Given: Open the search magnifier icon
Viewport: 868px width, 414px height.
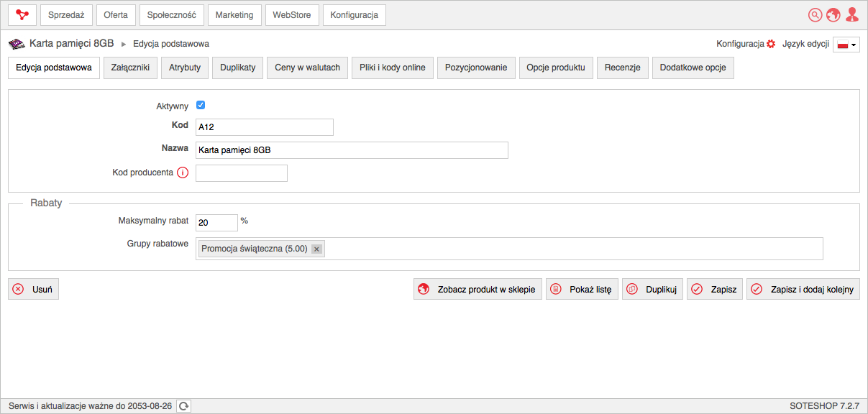Looking at the screenshot, I should 815,14.
